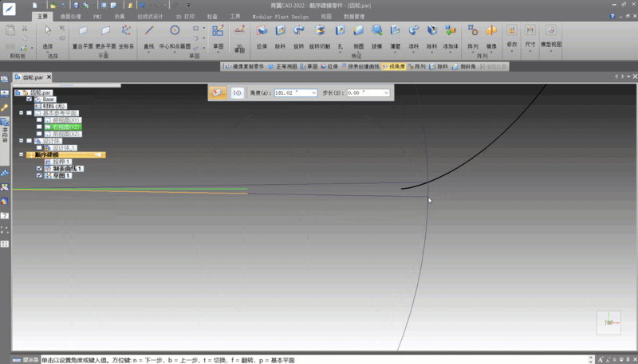Switch to the 曲面处理 ribbon tab

70,15
